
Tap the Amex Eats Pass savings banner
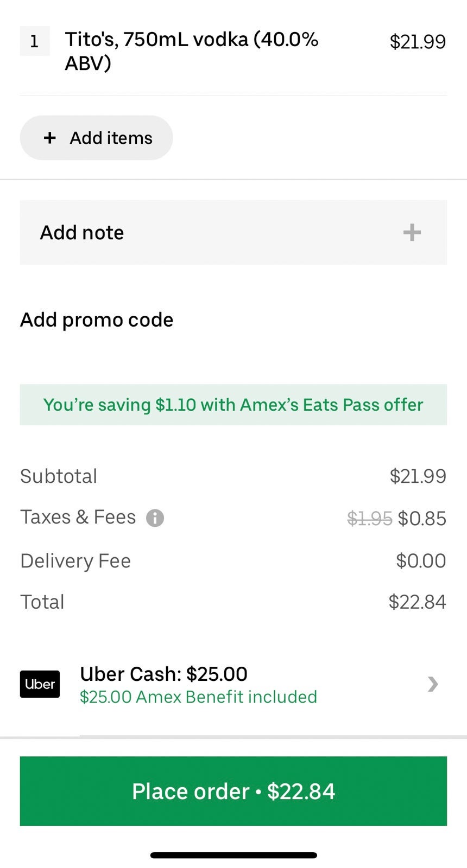pyautogui.click(x=233, y=405)
